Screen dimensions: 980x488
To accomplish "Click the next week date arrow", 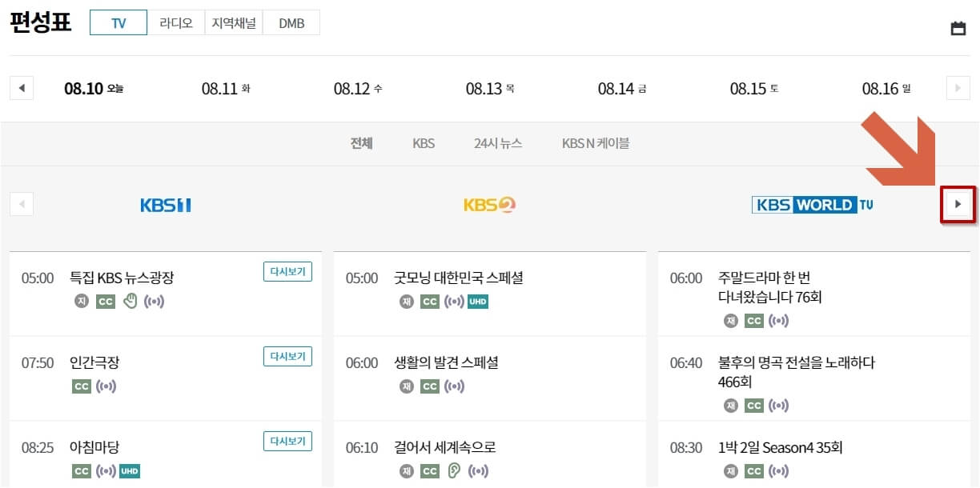I will 959,88.
